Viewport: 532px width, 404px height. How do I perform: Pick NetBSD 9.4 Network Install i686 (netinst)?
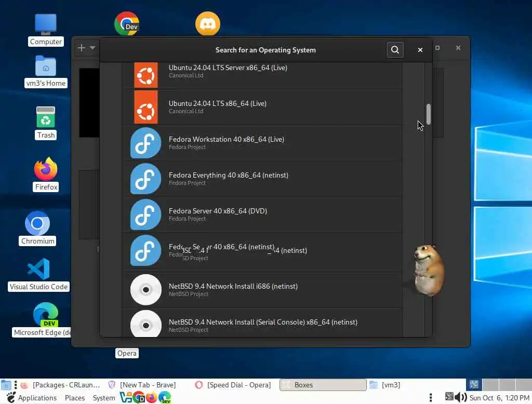(262, 290)
